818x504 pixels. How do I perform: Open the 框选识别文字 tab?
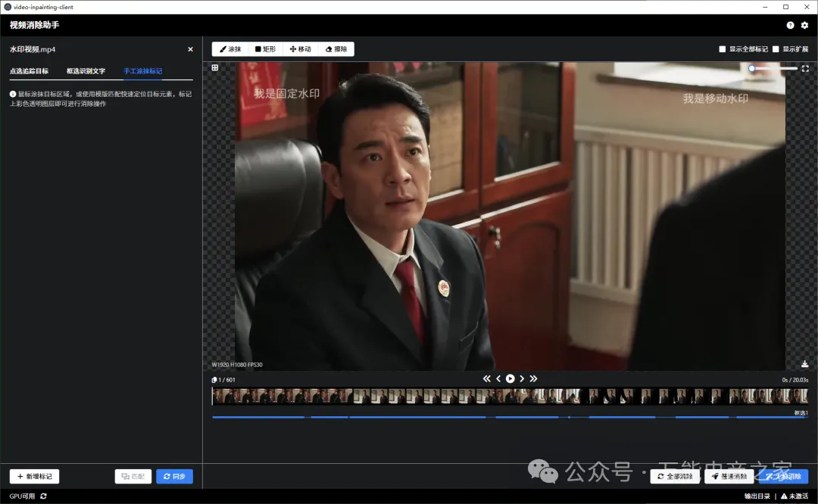86,71
